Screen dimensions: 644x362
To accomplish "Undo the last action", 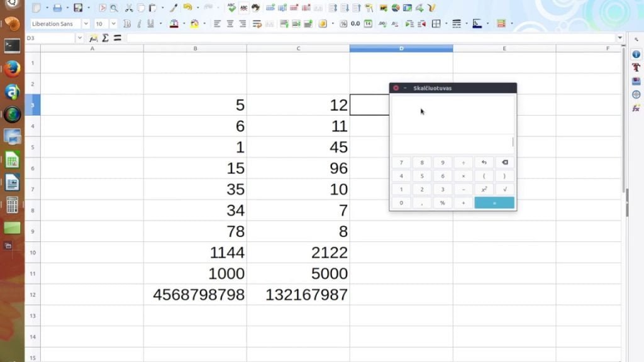I will click(x=187, y=8).
